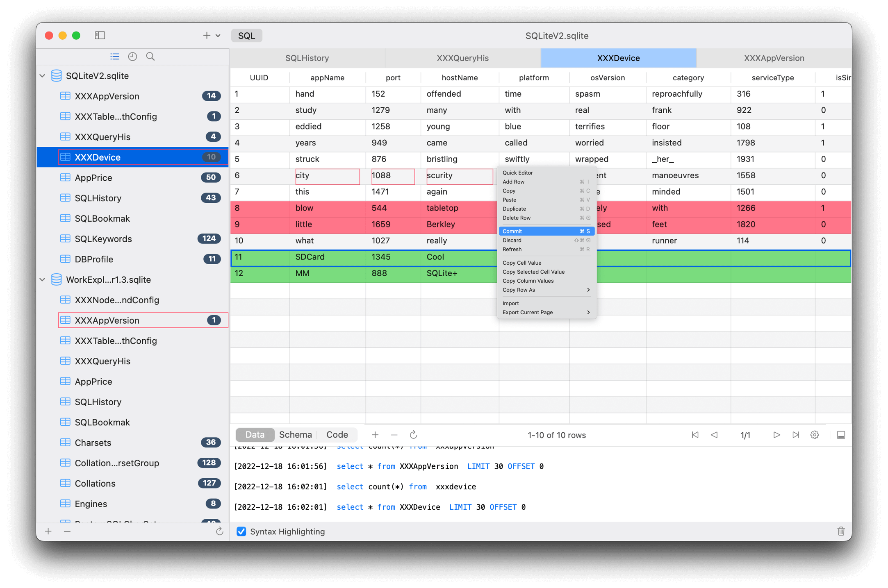The width and height of the screenshot is (888, 588).
Task: Click the WorkExpl...r1.3.sqlite database icon
Action: click(57, 279)
